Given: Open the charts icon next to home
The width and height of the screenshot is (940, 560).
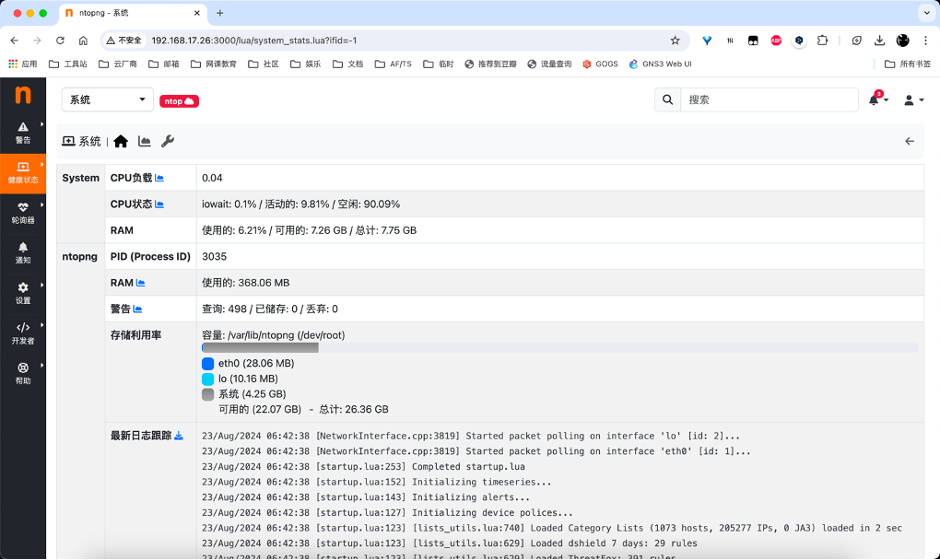Looking at the screenshot, I should point(145,141).
